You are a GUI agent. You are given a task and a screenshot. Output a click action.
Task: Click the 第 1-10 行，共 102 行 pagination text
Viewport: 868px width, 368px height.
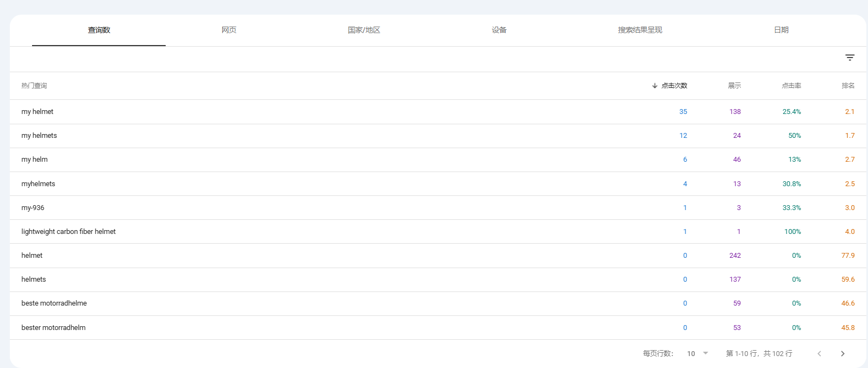pos(759,353)
